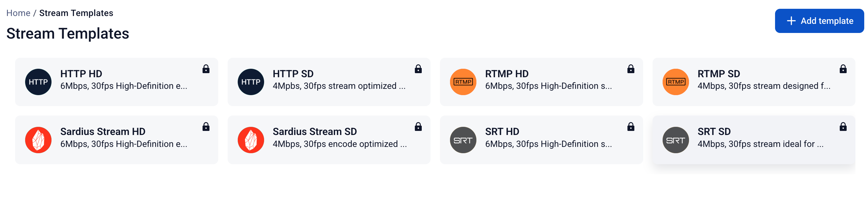Click the gray SRT icon of SRT SD
Image resolution: width=868 pixels, height=221 pixels.
[x=675, y=140]
